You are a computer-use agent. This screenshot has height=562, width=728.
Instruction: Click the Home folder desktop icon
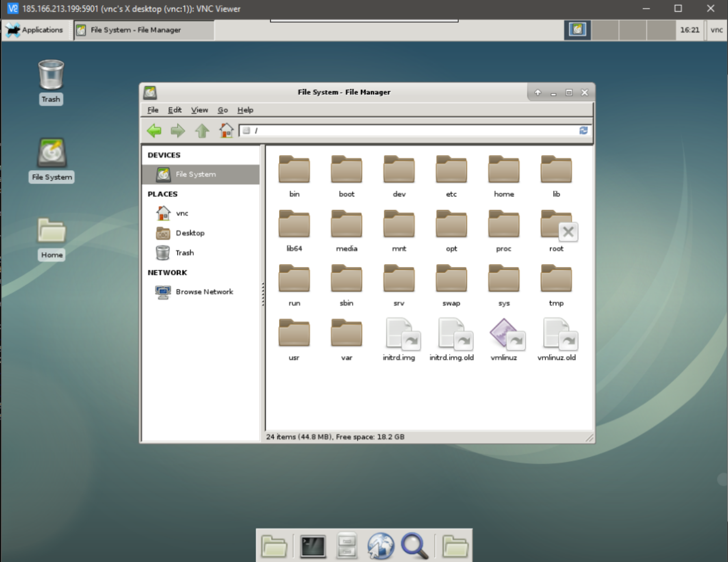(x=52, y=239)
